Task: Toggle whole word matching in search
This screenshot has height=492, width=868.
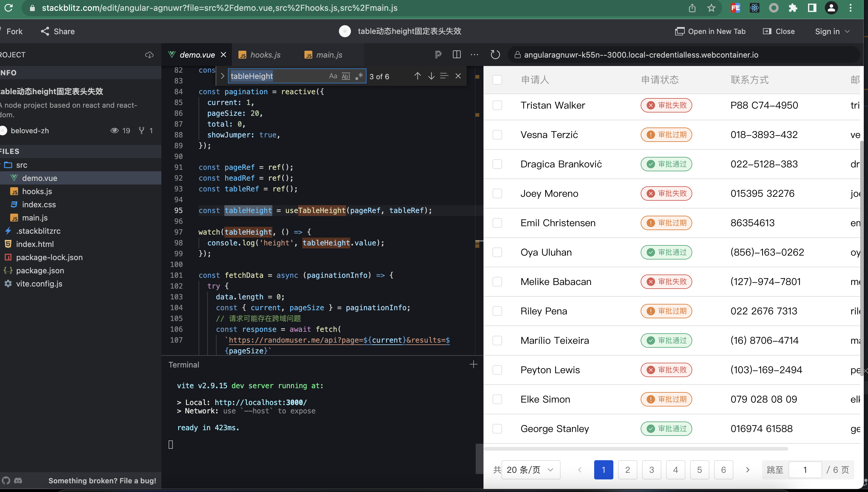Action: tap(346, 76)
